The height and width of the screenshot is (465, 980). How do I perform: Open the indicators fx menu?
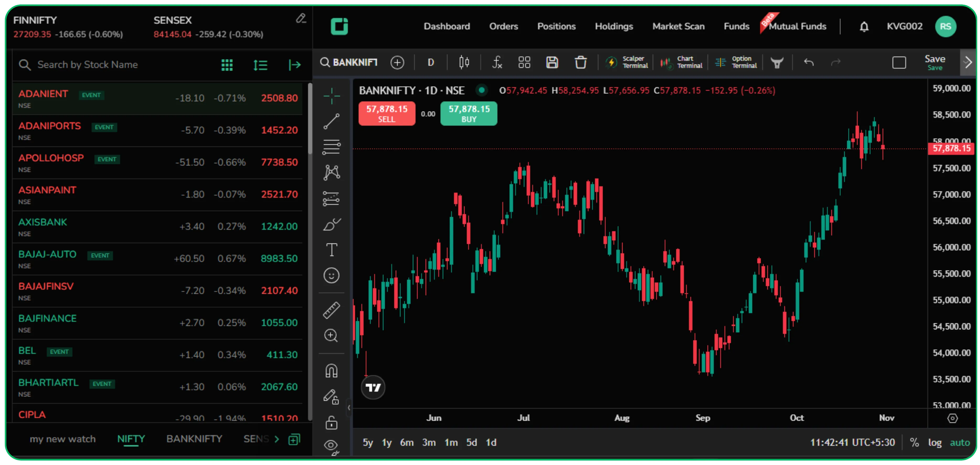(x=497, y=62)
